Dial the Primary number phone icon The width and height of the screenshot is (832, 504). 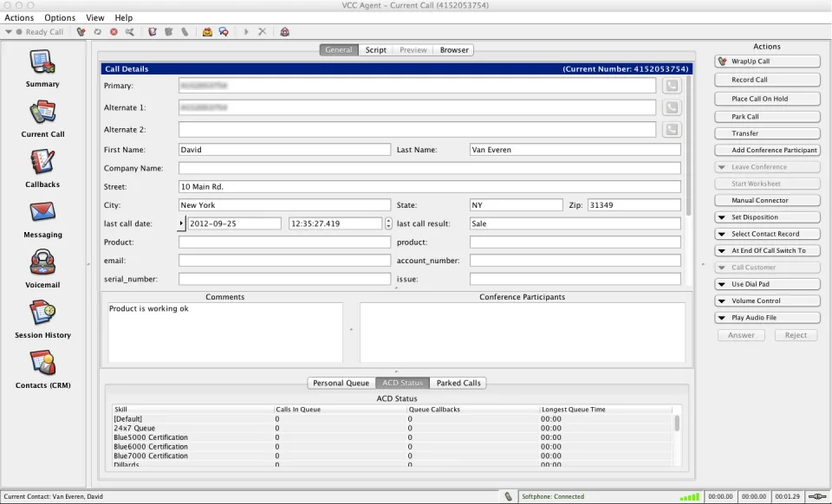click(671, 86)
